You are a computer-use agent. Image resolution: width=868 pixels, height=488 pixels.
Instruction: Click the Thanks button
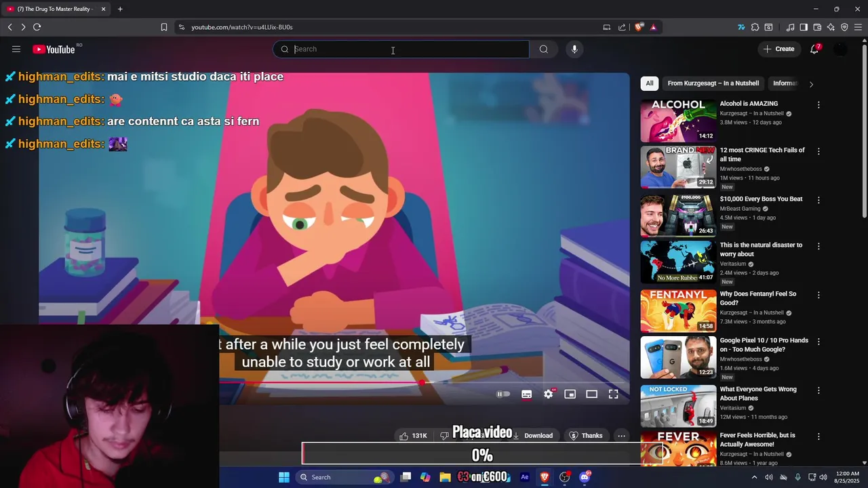coord(586,436)
